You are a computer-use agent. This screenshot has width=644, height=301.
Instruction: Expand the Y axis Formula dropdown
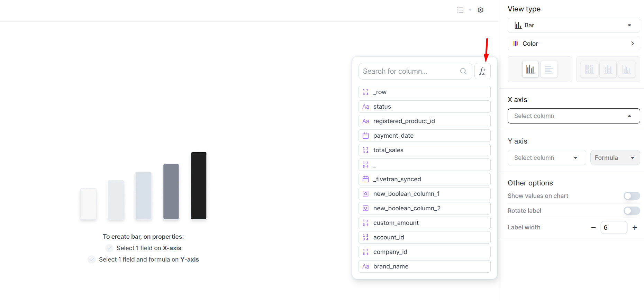click(x=615, y=158)
